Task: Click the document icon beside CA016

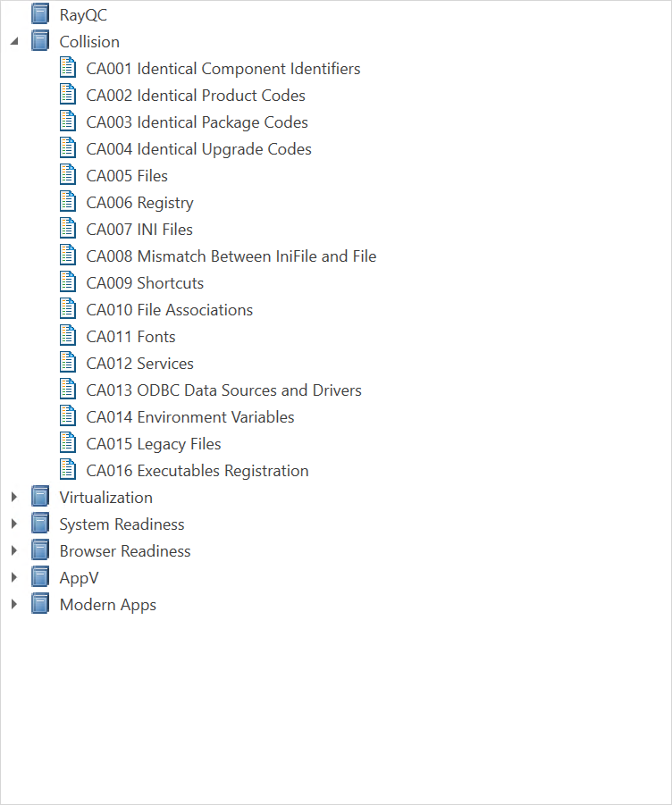Action: [x=68, y=469]
